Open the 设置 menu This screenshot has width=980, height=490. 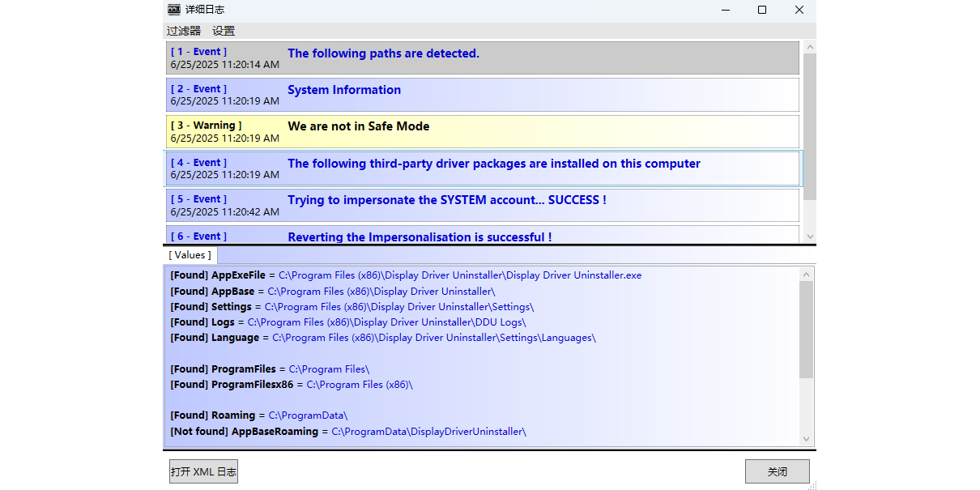(224, 31)
